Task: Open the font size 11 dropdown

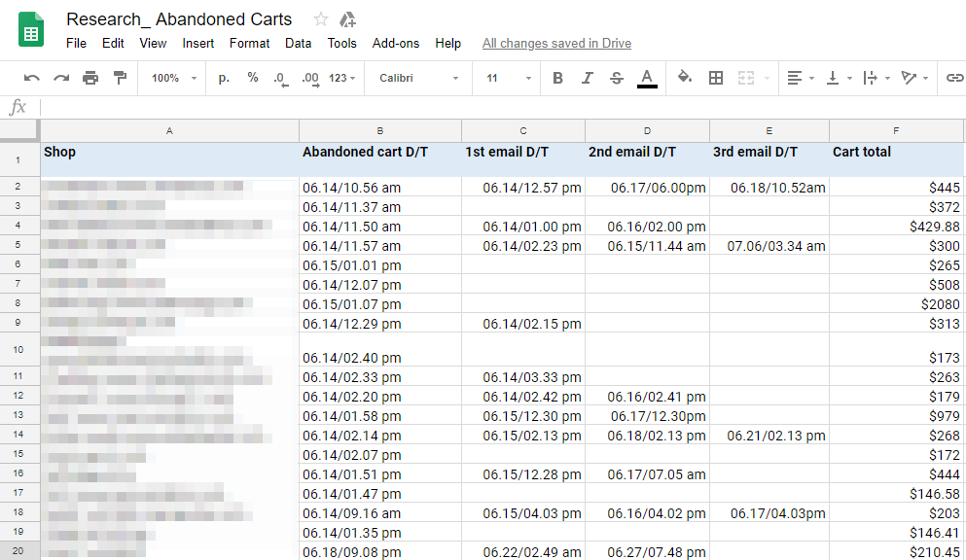Action: click(x=509, y=78)
